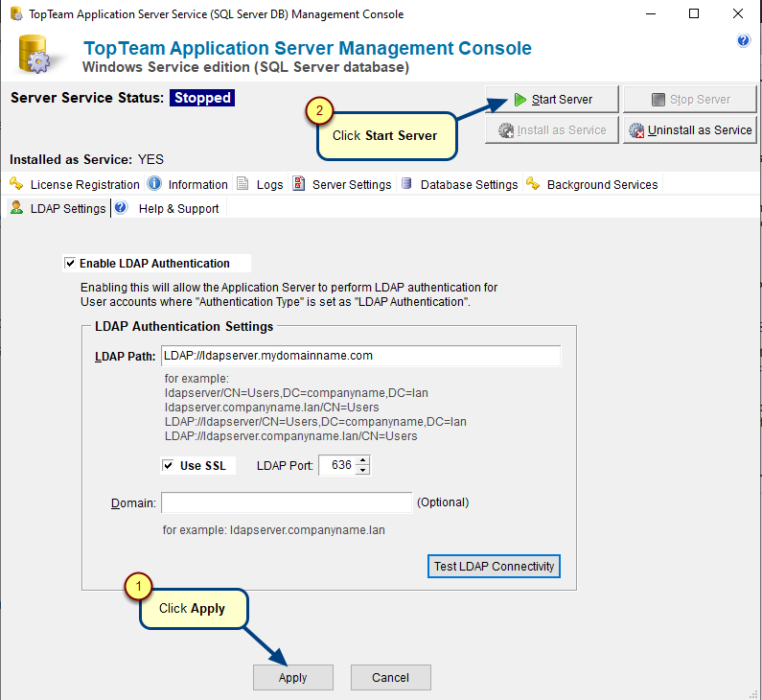
Task: Click the example line 'ldapserver.companyname.lan/CN=Users'
Action: (x=271, y=408)
